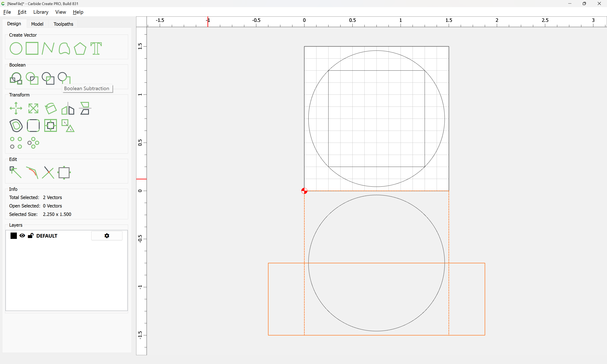This screenshot has height=364, width=607.
Task: Select the Polyline tool
Action: [48, 48]
